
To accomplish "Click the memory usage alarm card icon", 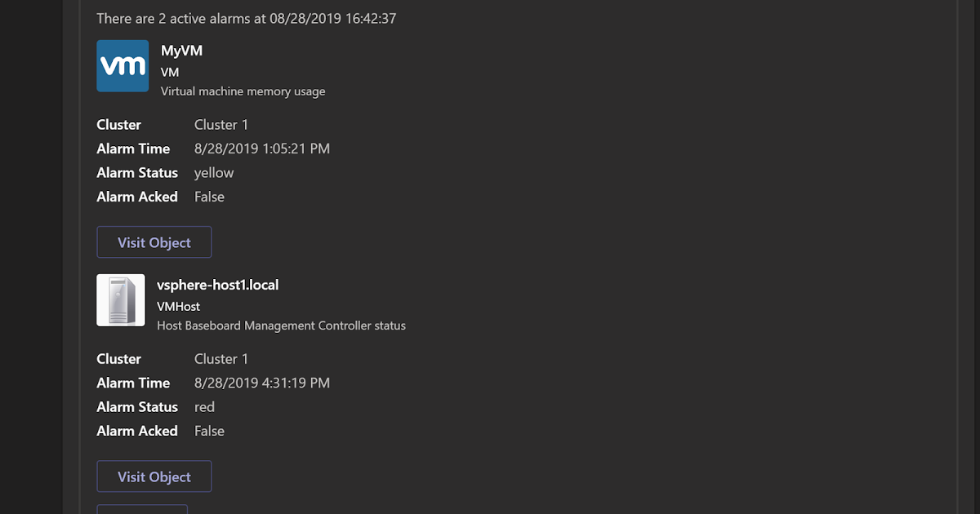I will point(122,64).
